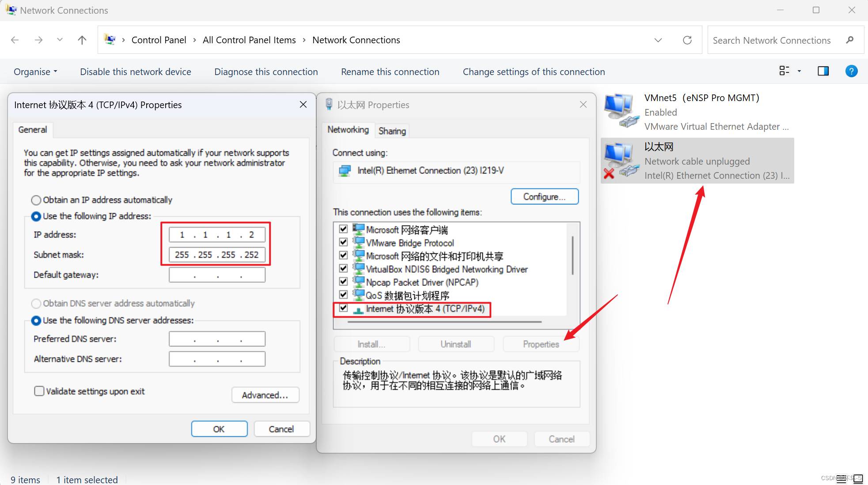Click Rename this connection
This screenshot has height=485, width=868.
[390, 72]
